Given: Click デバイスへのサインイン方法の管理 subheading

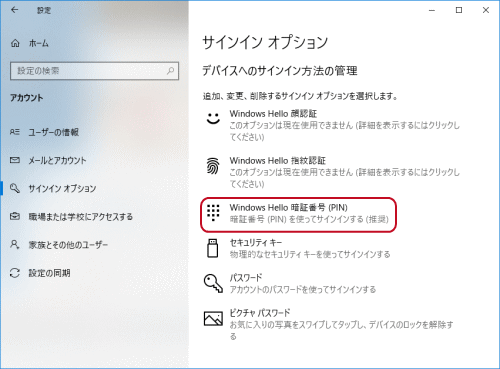Looking at the screenshot, I should coord(280,71).
